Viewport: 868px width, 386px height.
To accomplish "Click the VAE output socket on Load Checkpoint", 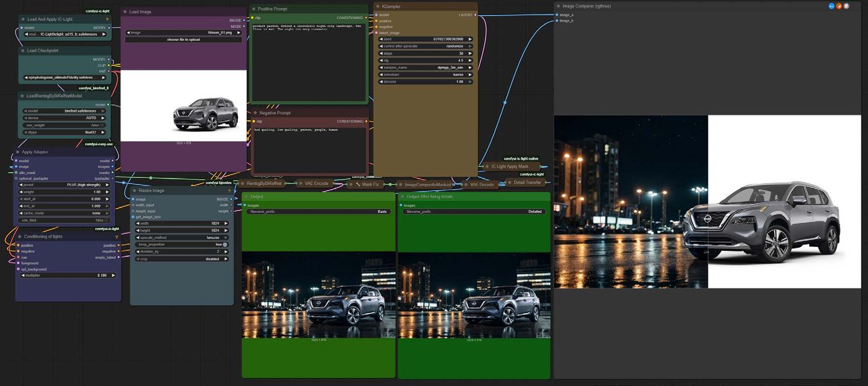I will pyautogui.click(x=109, y=71).
